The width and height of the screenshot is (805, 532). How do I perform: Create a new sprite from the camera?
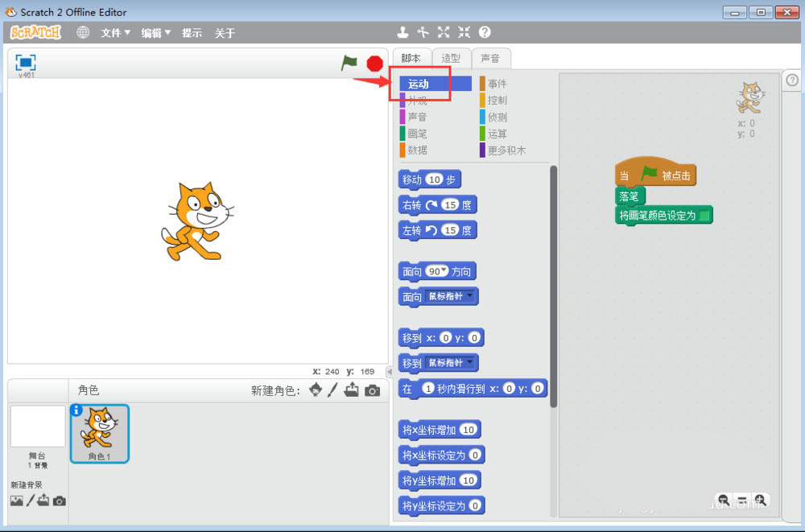(x=373, y=391)
